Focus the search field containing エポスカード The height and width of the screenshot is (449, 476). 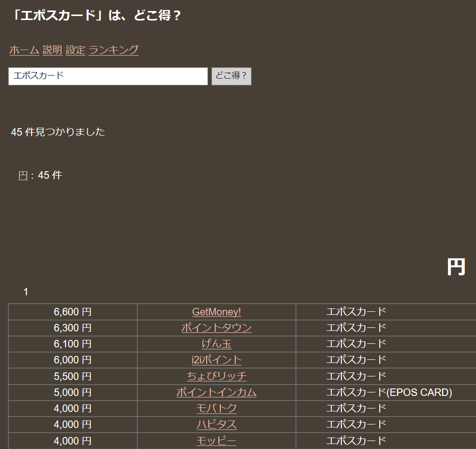tap(108, 76)
